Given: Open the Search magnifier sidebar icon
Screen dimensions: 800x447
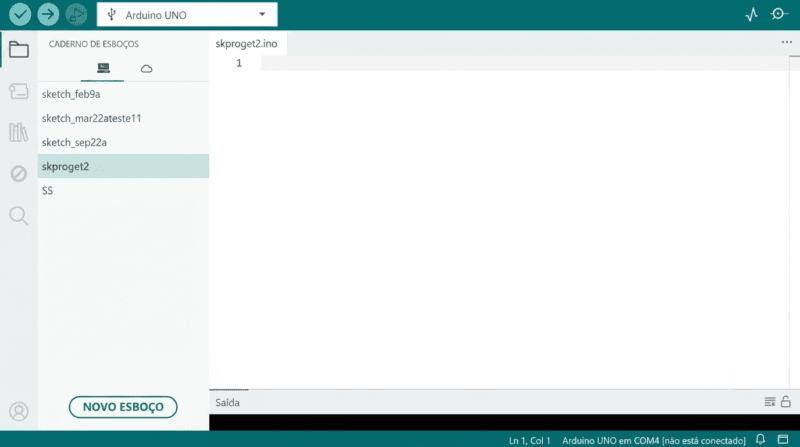Looking at the screenshot, I should 19,216.
